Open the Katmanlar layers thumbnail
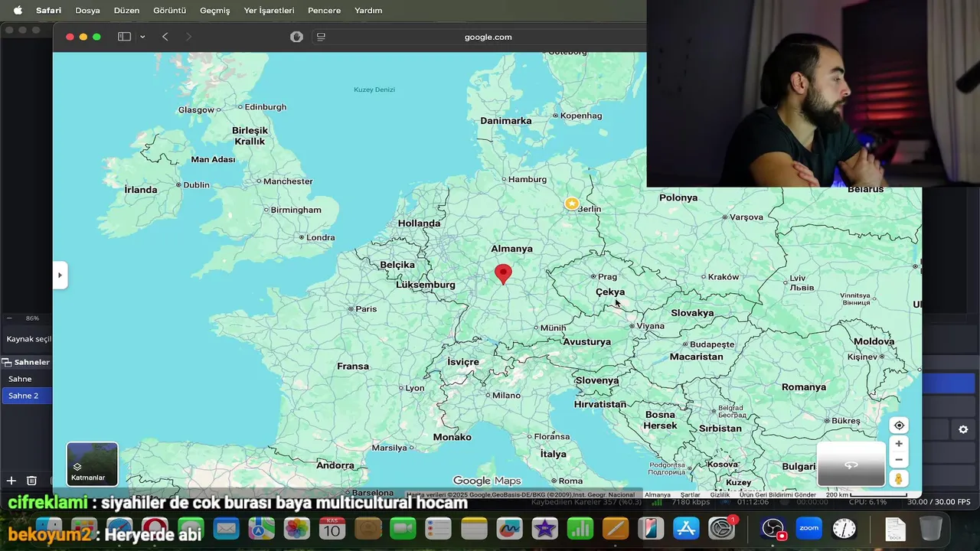The width and height of the screenshot is (980, 551). pyautogui.click(x=93, y=464)
